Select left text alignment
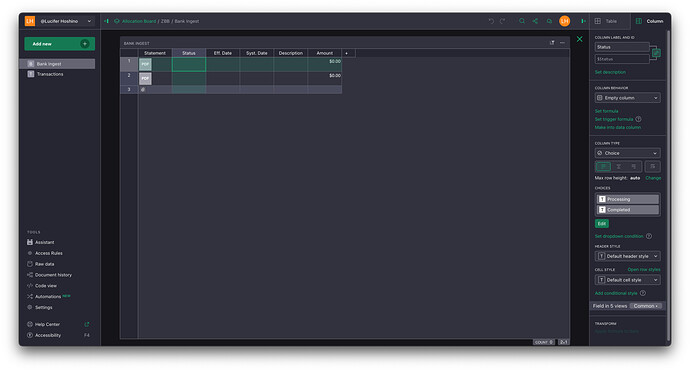Viewport: 690px width, 371px height. (603, 166)
